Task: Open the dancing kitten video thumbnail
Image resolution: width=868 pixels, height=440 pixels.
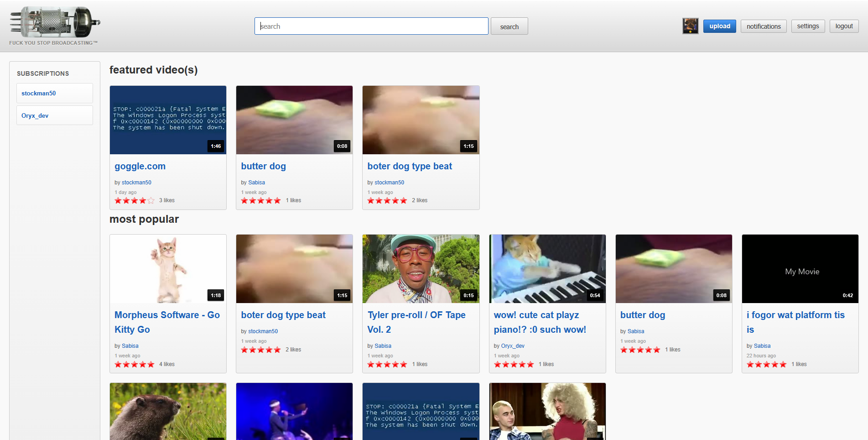Action: [168, 269]
